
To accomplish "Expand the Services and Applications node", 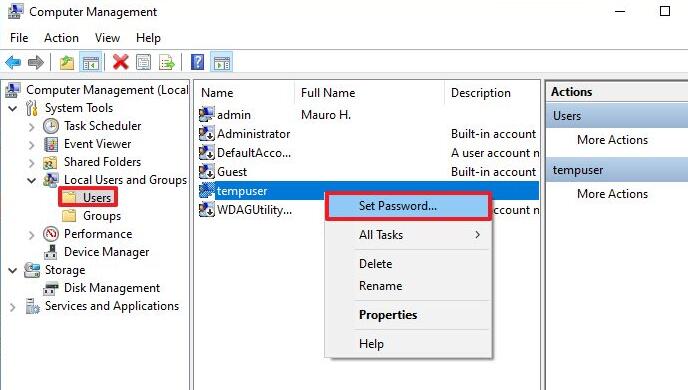I will (12, 307).
